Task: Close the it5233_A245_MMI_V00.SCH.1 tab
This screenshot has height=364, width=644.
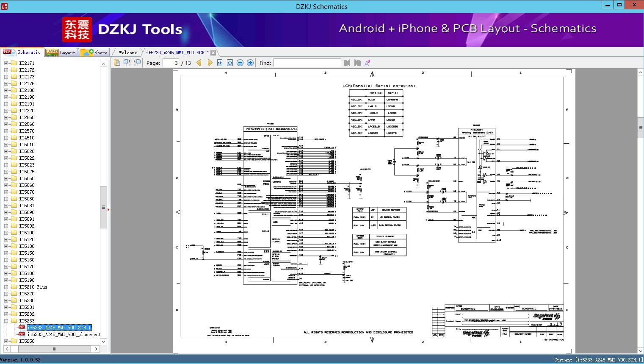Action: click(213, 53)
